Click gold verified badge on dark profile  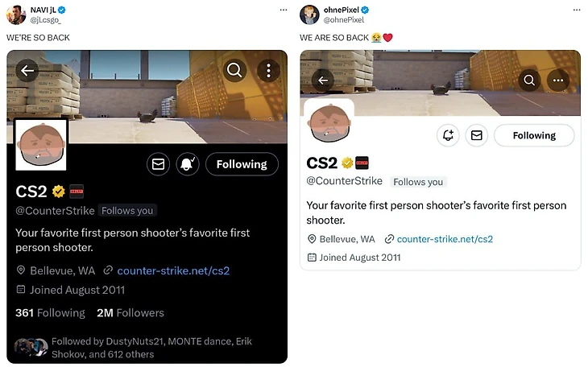[59, 192]
